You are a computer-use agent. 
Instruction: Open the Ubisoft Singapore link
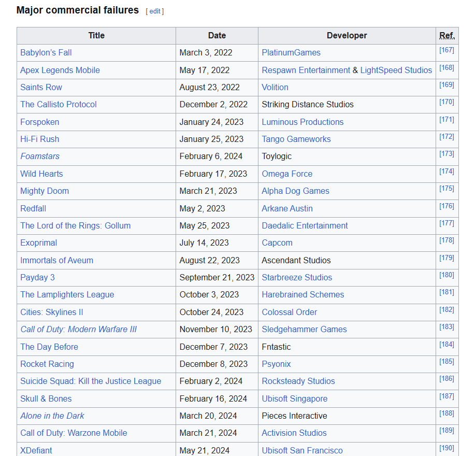coord(295,398)
